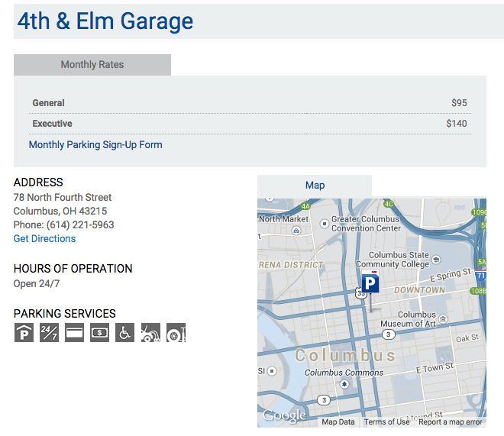Screen dimensions: 504x436
Task: Select the Map tab
Action: (x=315, y=186)
